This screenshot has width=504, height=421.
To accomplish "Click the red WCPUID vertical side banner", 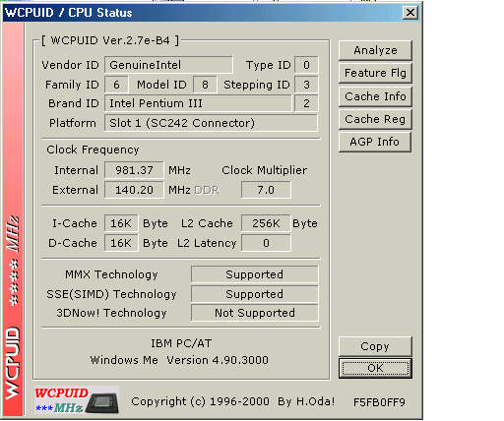I will point(13,219).
